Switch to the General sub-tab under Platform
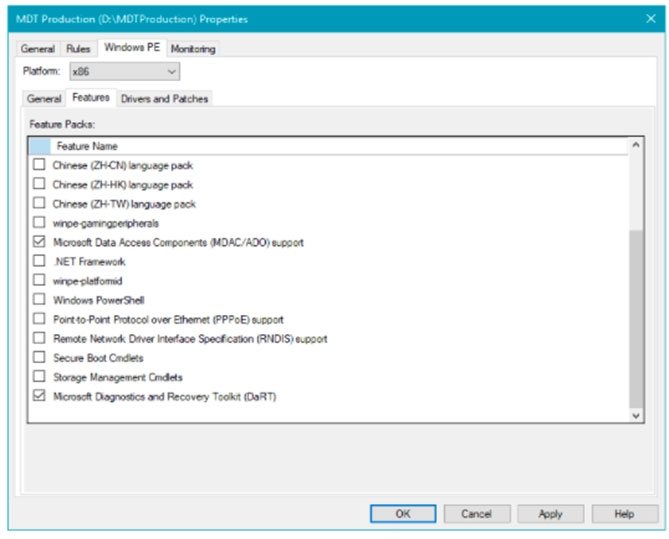Viewport: 669px width, 539px height. (44, 99)
